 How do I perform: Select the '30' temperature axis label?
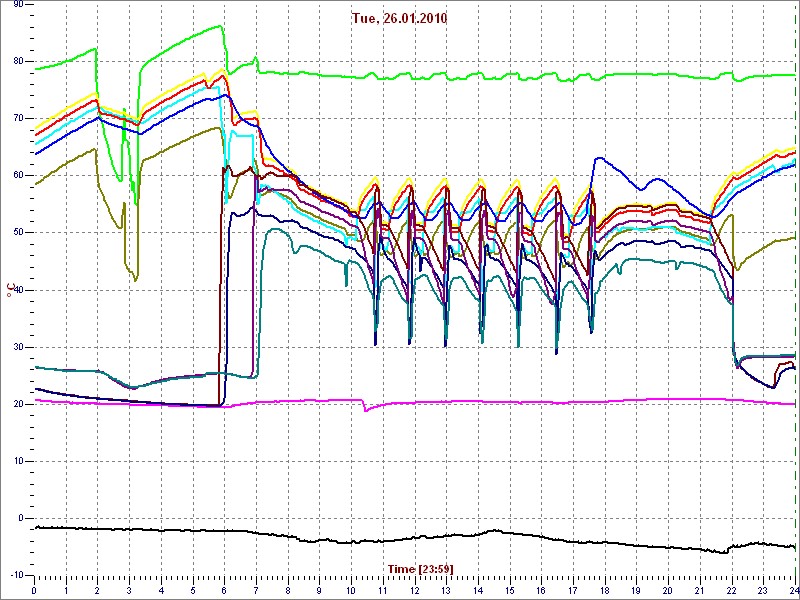[x=17, y=347]
